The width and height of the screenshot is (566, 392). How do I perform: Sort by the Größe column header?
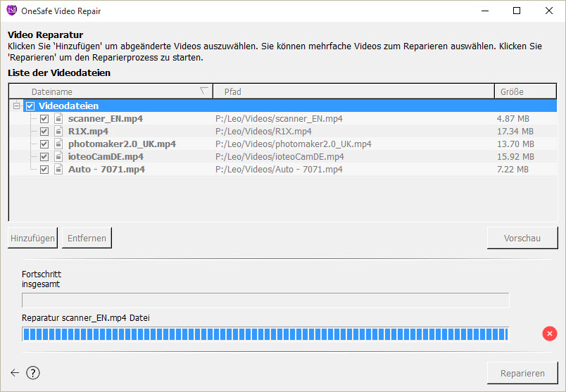tap(526, 91)
